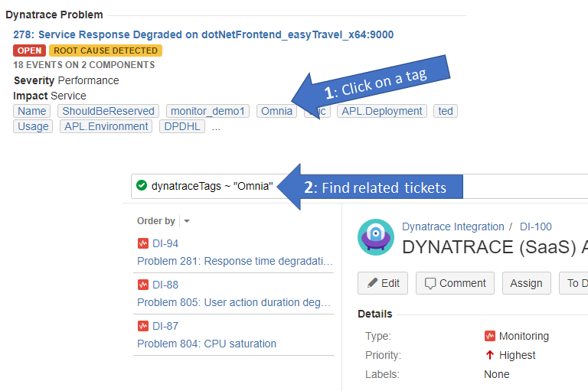Screen dimensions: 588x391
Task: Click the Highest priority arrow icon
Action: pyautogui.click(x=490, y=355)
